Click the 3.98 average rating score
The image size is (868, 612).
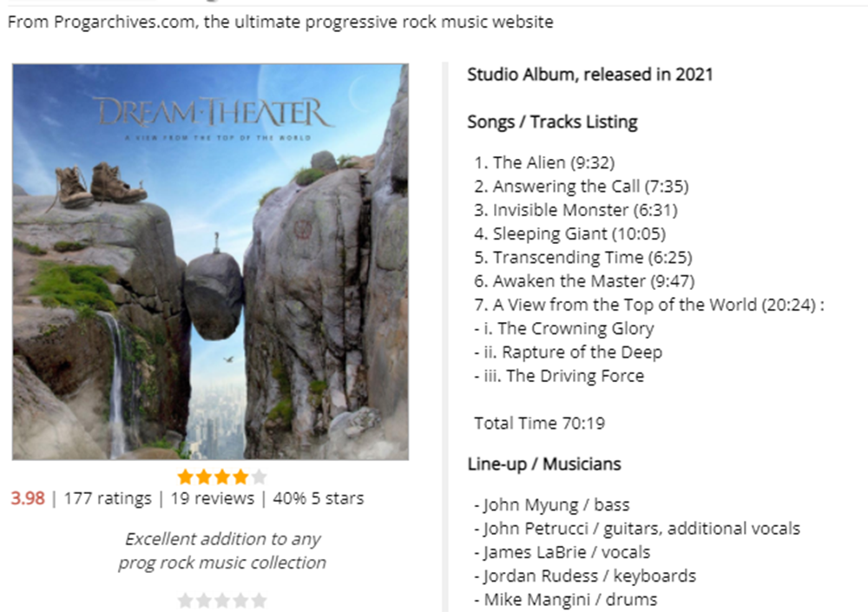(28, 498)
